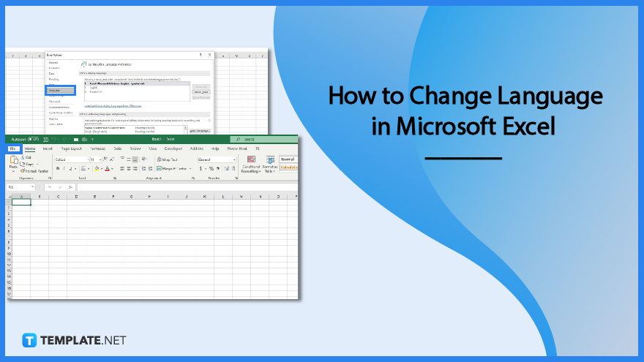Apply the Normal cell style
The image size is (644, 362).
(x=288, y=159)
